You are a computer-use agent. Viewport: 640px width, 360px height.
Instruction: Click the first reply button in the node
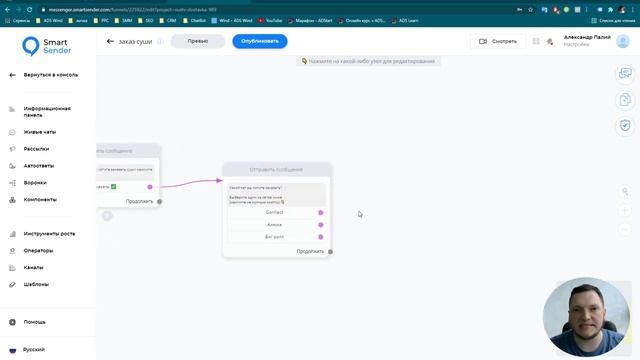pyautogui.click(x=274, y=212)
